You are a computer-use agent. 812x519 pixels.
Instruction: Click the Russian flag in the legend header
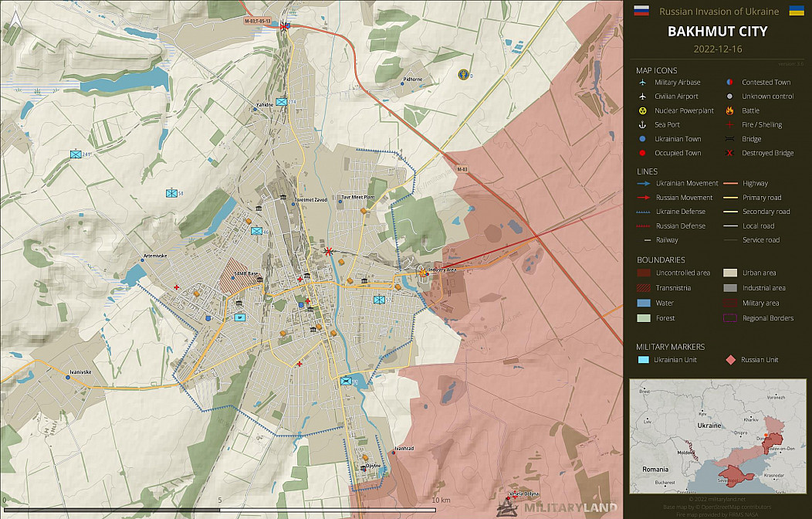click(641, 10)
